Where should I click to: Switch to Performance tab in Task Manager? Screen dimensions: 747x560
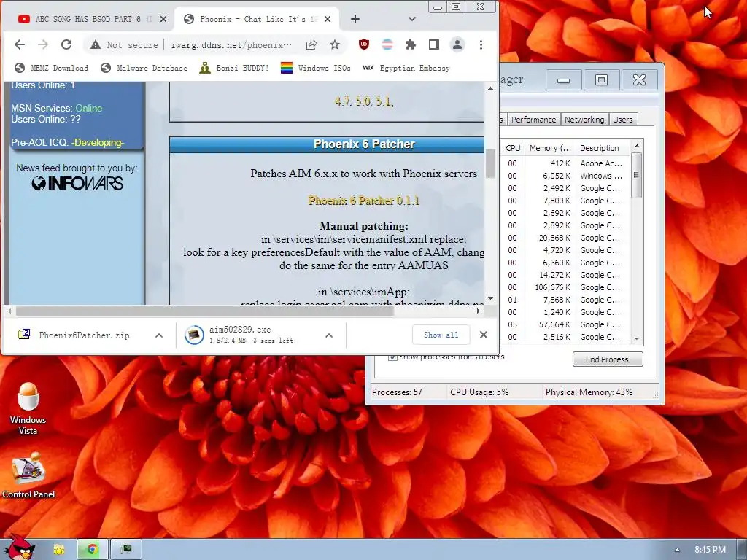coord(533,120)
